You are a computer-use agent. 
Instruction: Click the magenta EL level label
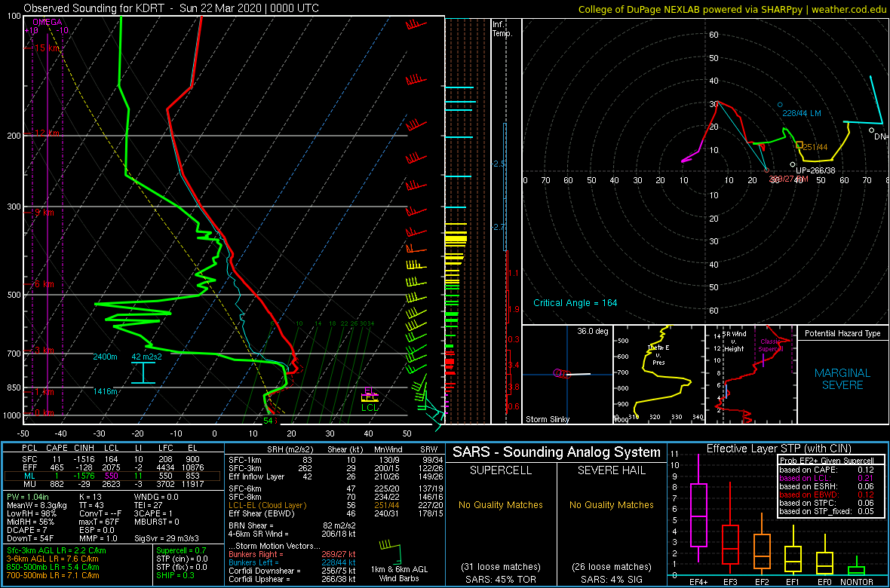tap(370, 391)
